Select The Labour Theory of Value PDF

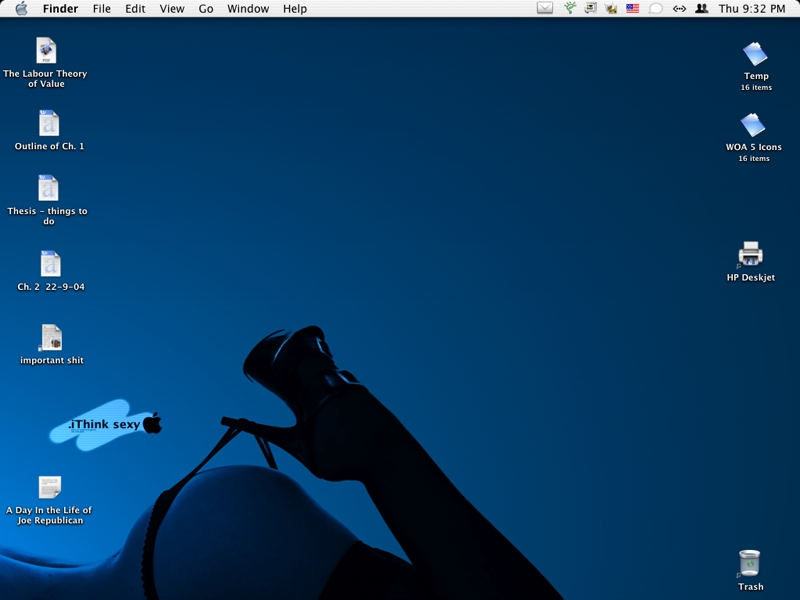[46, 51]
